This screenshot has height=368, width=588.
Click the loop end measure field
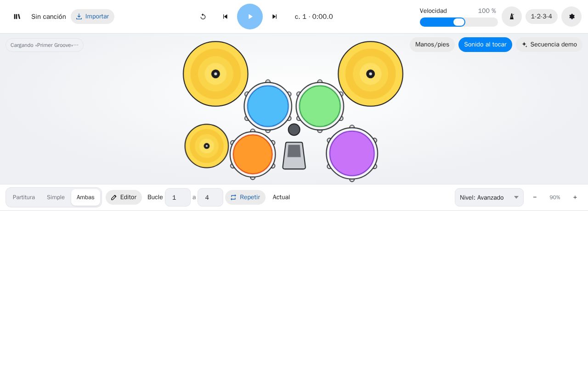point(210,197)
